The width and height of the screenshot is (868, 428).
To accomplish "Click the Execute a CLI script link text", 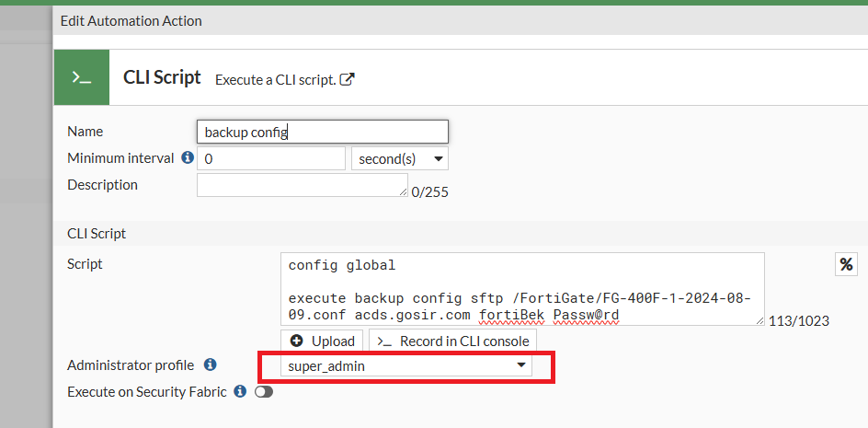I will pyautogui.click(x=275, y=80).
